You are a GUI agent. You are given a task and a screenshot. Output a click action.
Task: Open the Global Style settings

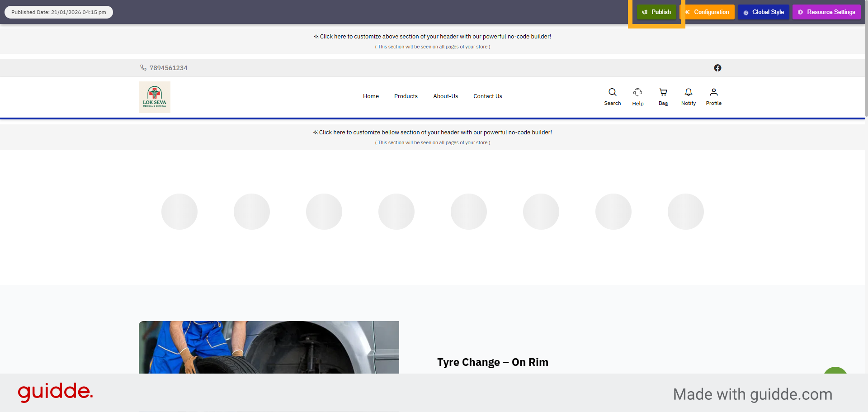tap(763, 12)
